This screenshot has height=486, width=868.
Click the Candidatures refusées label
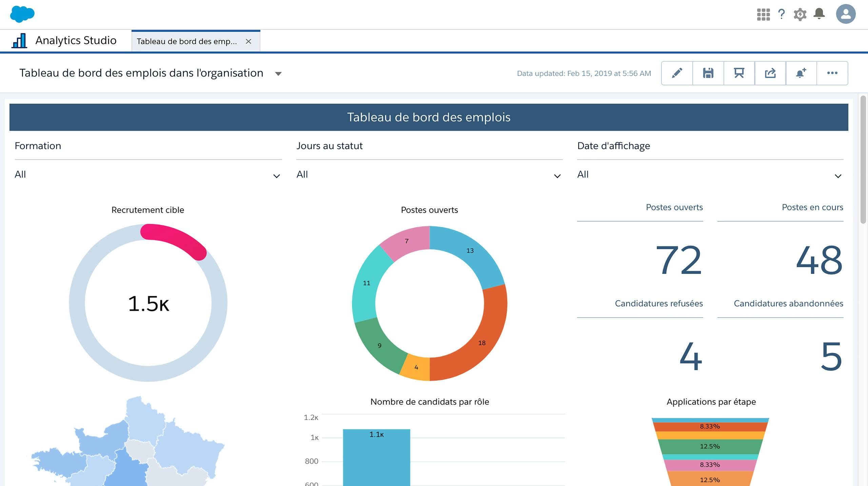pyautogui.click(x=659, y=304)
